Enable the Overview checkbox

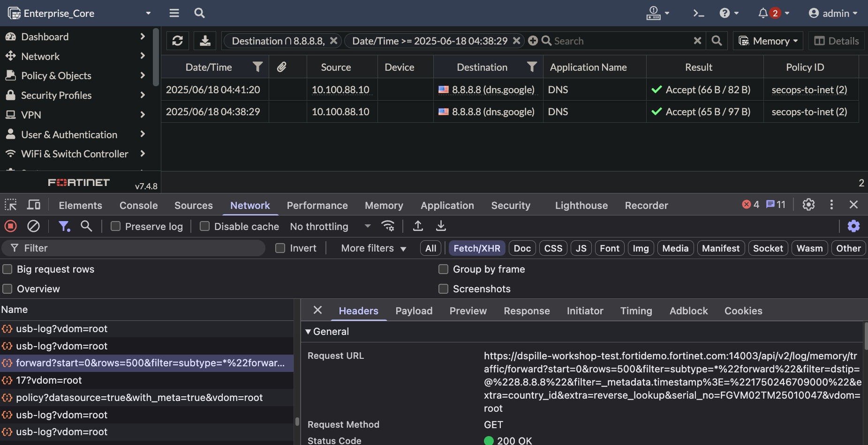[x=7, y=289]
